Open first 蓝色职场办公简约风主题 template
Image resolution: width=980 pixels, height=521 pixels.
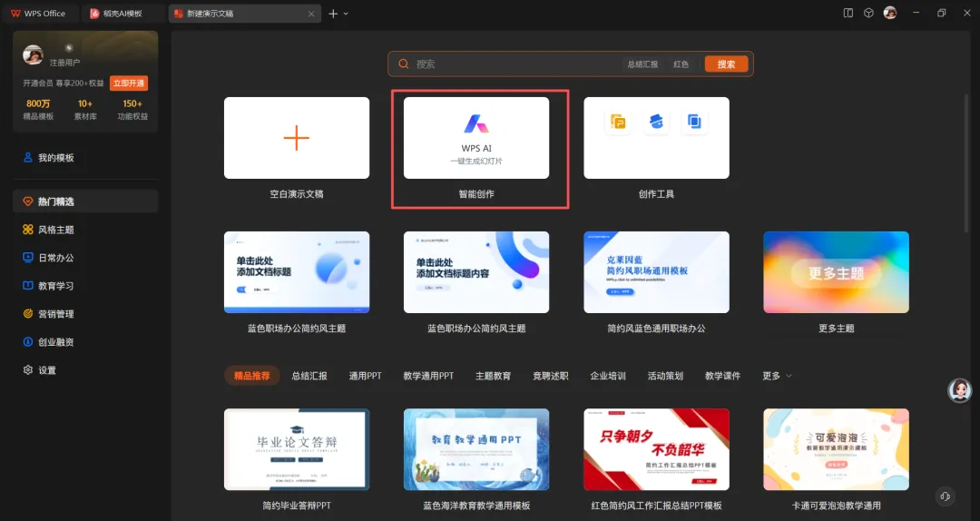tap(296, 272)
